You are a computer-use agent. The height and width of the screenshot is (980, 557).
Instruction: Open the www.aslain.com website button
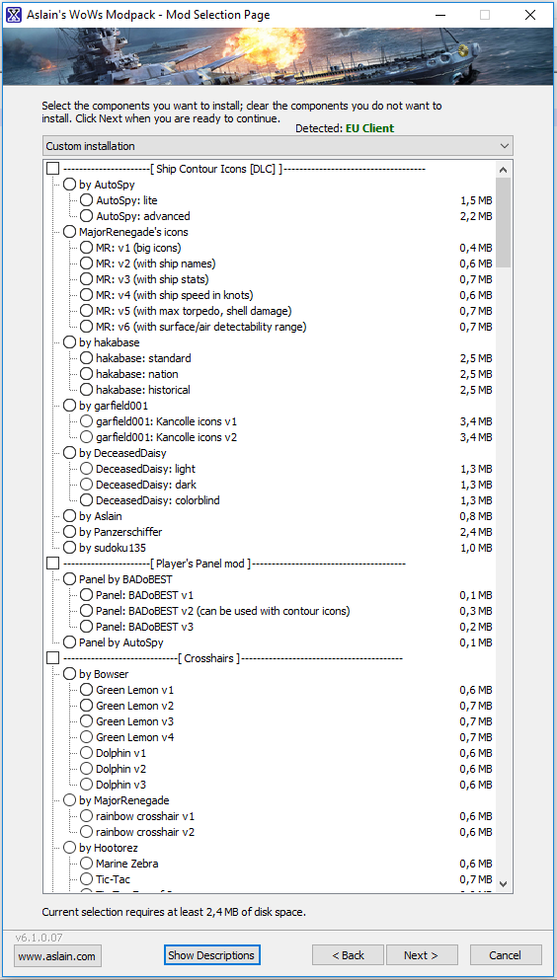tap(57, 955)
